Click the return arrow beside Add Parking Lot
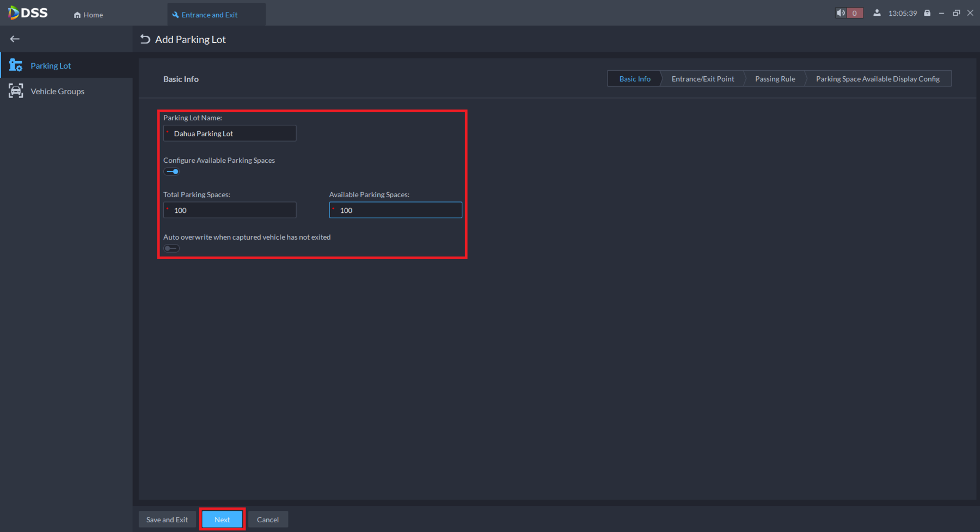The height and width of the screenshot is (532, 980). click(x=145, y=39)
